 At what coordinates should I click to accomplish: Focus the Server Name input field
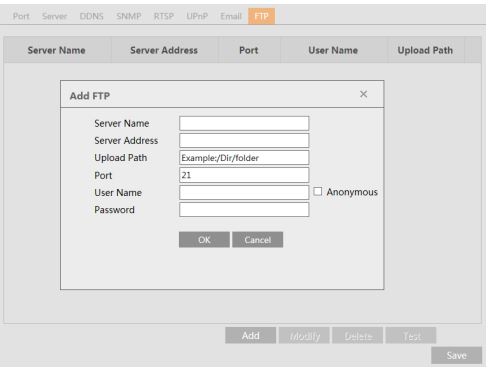pos(244,123)
